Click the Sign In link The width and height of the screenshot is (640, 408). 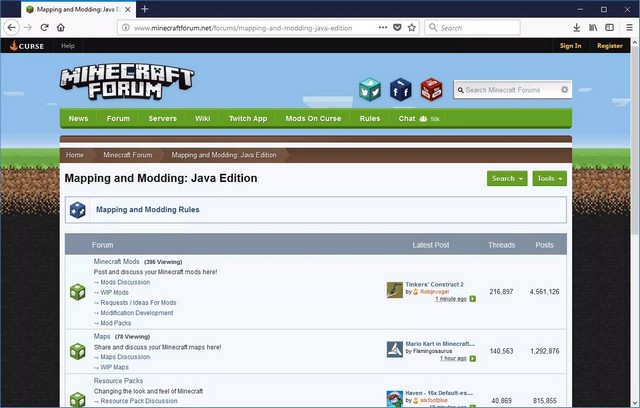pos(570,46)
